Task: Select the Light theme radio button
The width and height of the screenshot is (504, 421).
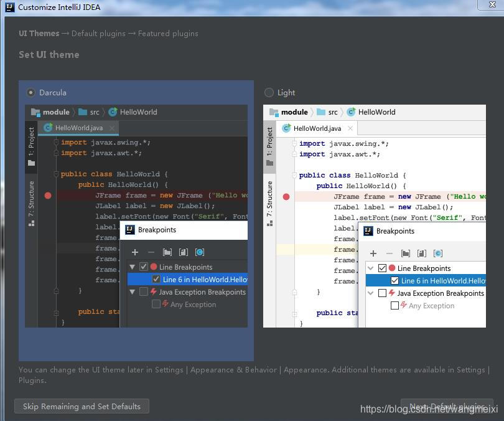Action: pos(269,93)
